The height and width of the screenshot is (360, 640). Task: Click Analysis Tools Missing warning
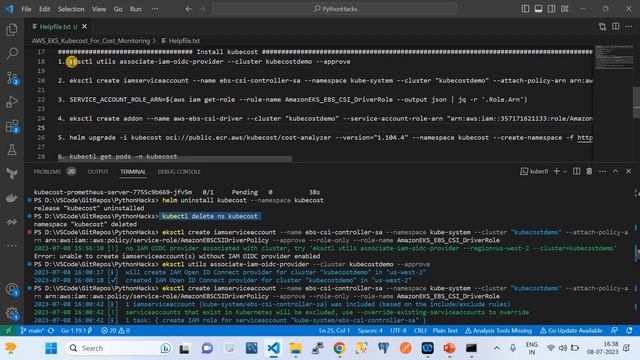tap(498, 331)
